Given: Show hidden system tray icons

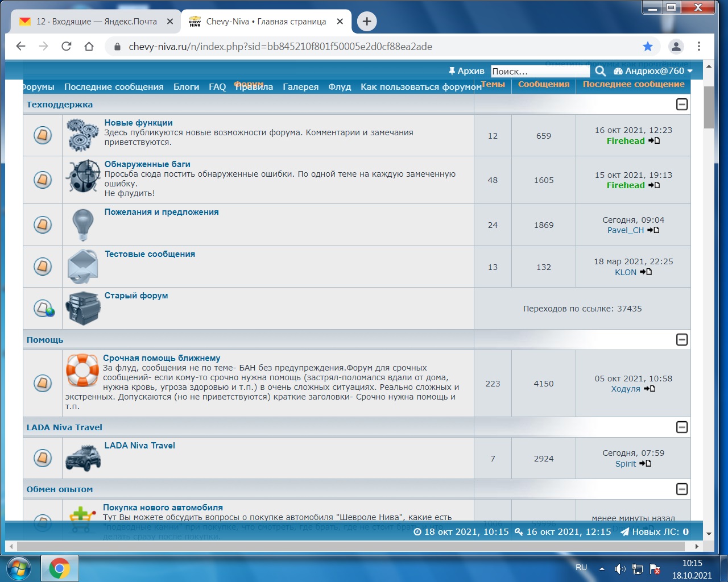Looking at the screenshot, I should point(602,569).
